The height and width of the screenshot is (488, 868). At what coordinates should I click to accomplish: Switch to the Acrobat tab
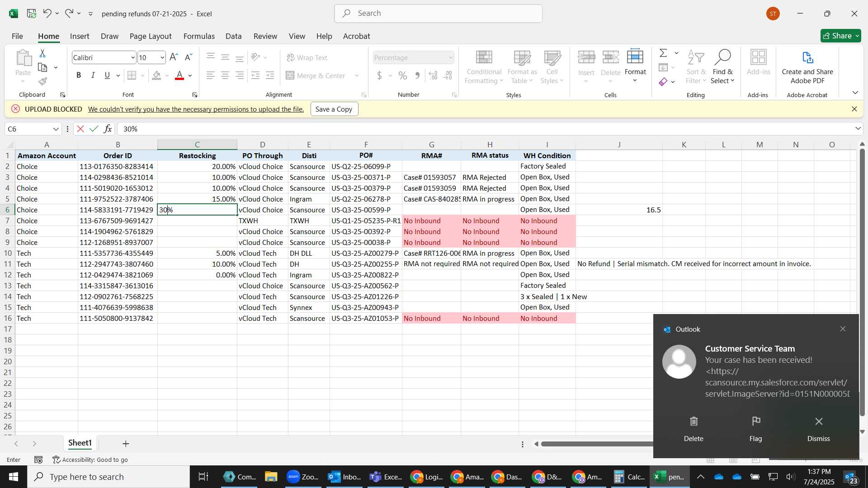(x=356, y=36)
